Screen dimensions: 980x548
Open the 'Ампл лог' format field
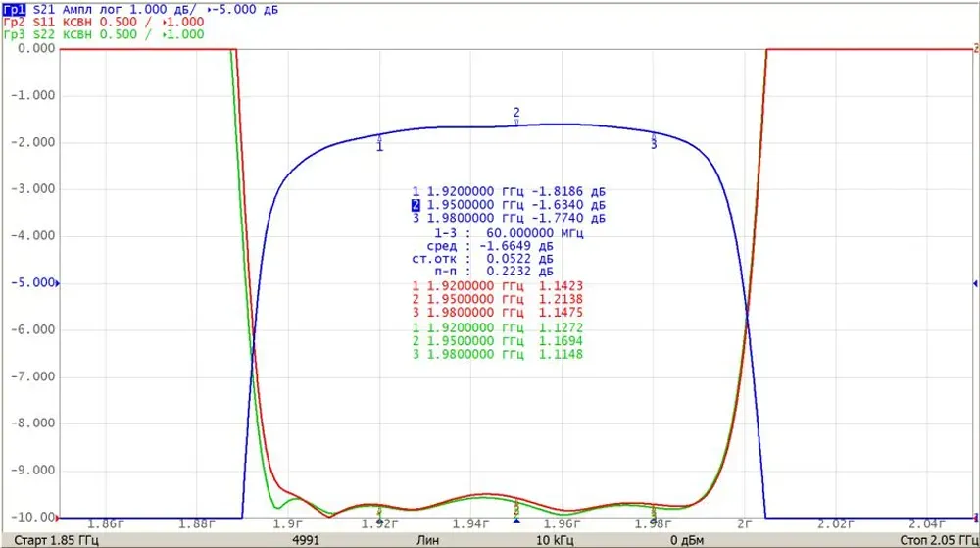(92, 10)
